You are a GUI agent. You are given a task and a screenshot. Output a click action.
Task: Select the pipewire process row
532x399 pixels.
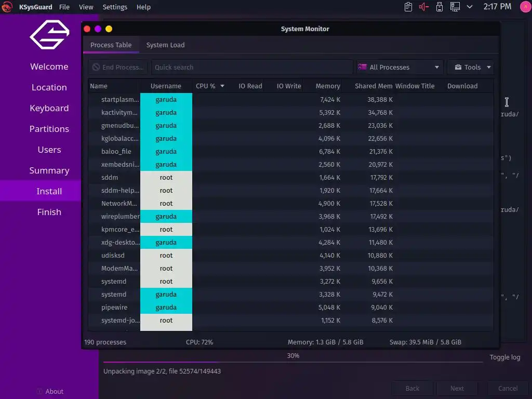click(x=291, y=308)
